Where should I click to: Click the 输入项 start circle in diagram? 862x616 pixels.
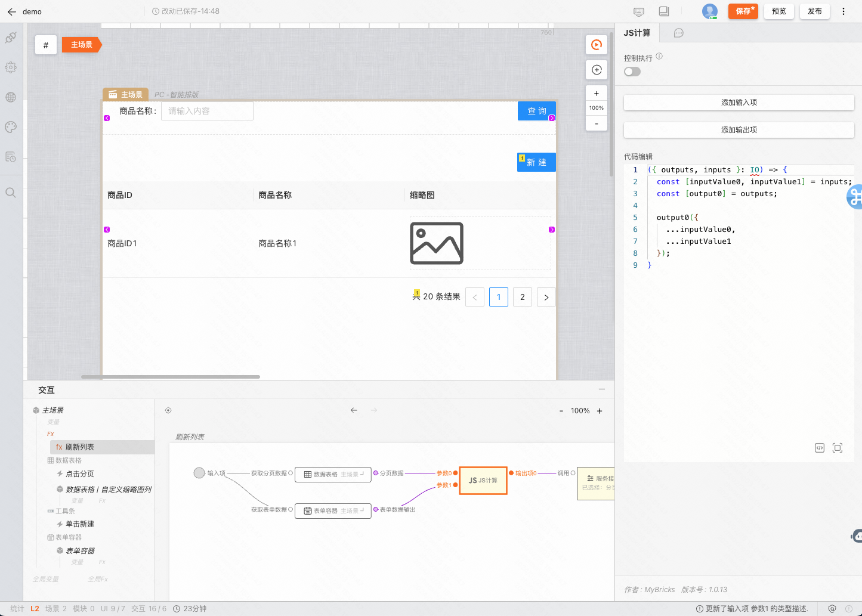coord(199,473)
